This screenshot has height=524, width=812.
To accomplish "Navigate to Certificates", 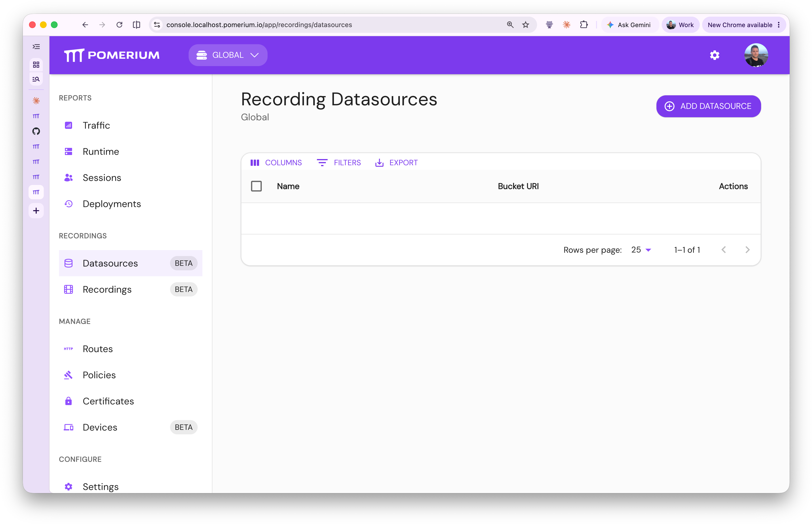I will coord(130,401).
